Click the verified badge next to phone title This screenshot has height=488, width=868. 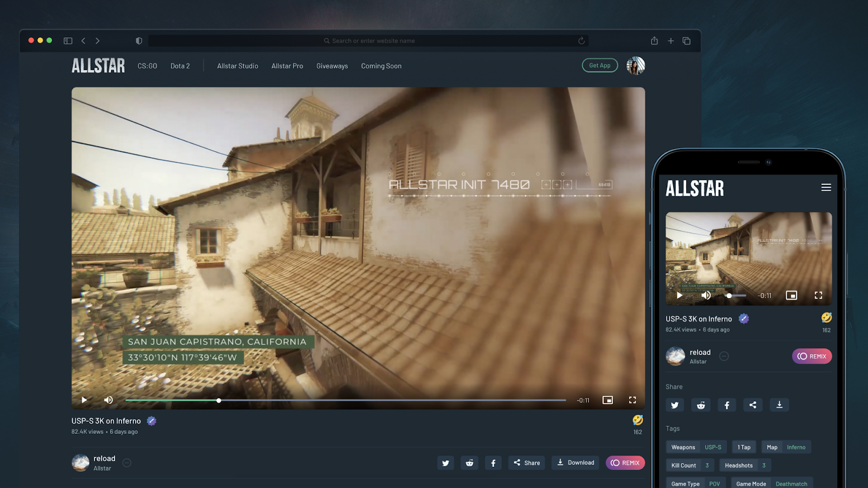(744, 319)
